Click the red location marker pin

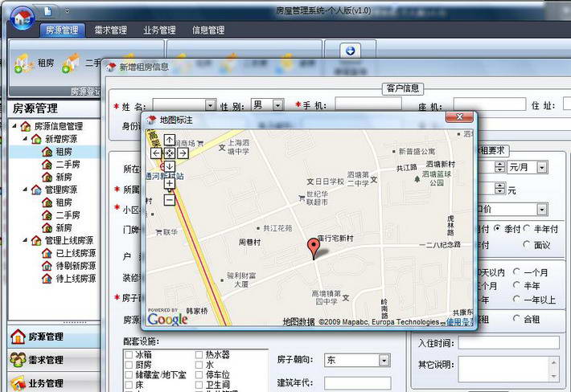(x=314, y=249)
